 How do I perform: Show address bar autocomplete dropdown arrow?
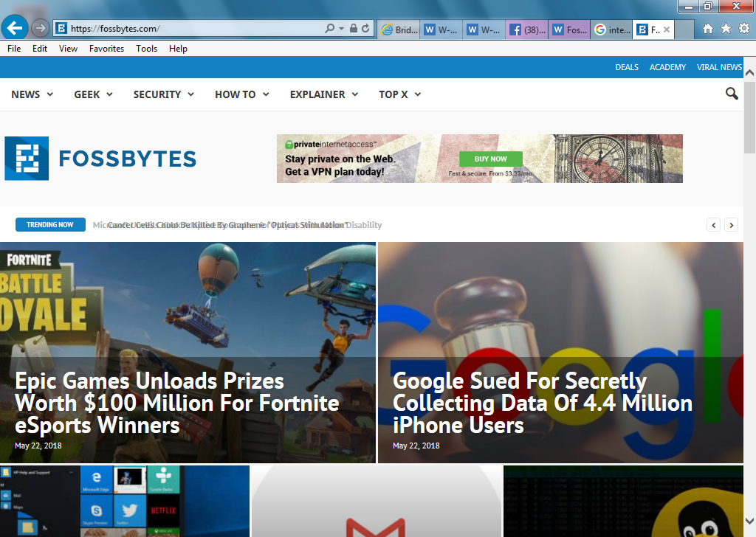click(x=341, y=29)
